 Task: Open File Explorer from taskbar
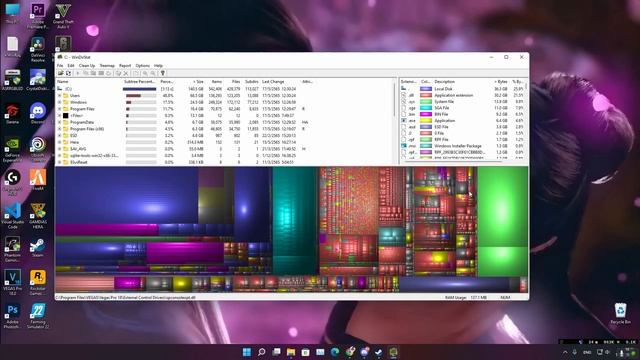291,352
